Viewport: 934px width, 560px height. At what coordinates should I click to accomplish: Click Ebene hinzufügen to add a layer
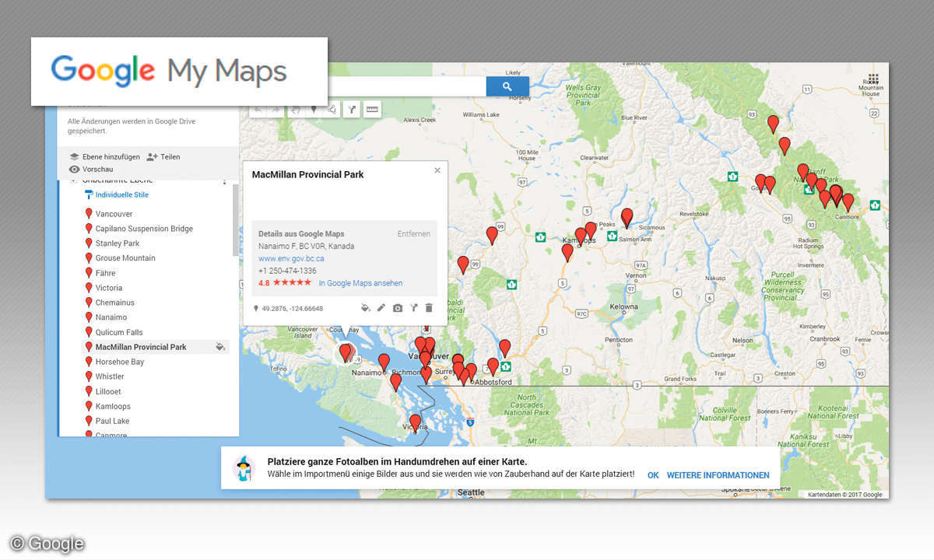pyautogui.click(x=104, y=156)
